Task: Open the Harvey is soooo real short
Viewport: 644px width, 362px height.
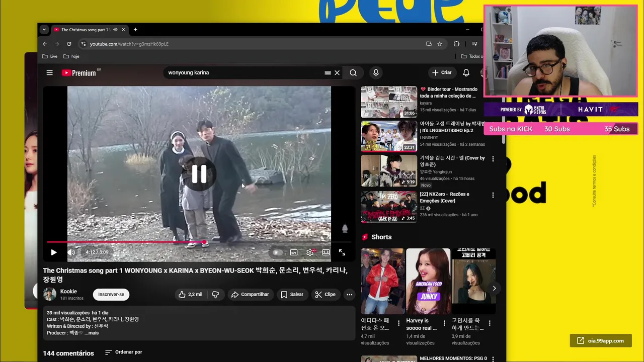Action: click(428, 281)
